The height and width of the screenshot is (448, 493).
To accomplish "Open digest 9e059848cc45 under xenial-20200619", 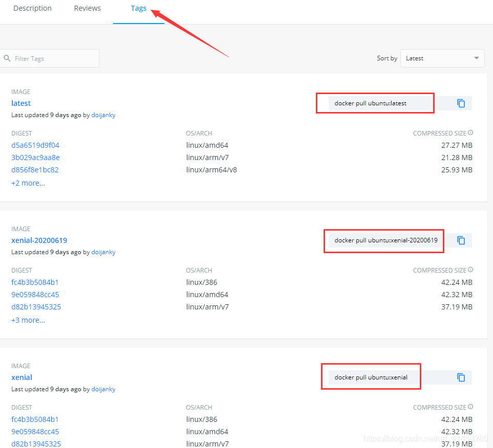I will pyautogui.click(x=35, y=295).
